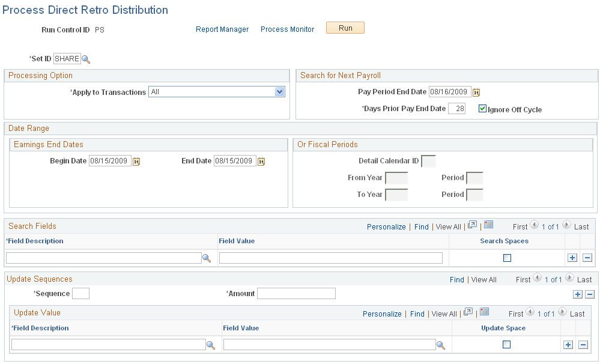Image resolution: width=603 pixels, height=364 pixels.
Task: Open the Pay Period End Date calendar picker
Action: click(x=476, y=92)
